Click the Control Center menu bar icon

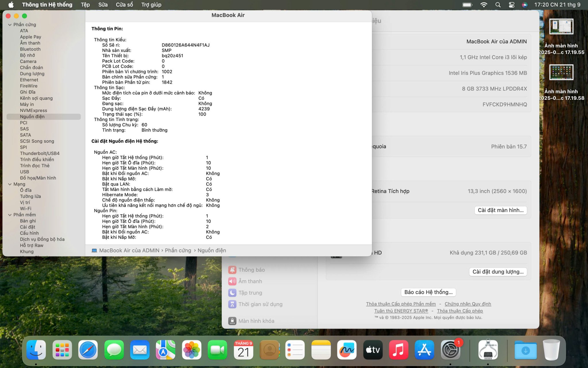(511, 5)
